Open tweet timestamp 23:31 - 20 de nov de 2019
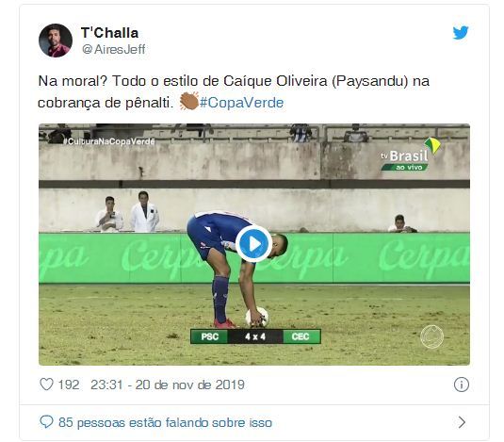Image resolution: width=504 pixels, height=442 pixels. pos(168,385)
